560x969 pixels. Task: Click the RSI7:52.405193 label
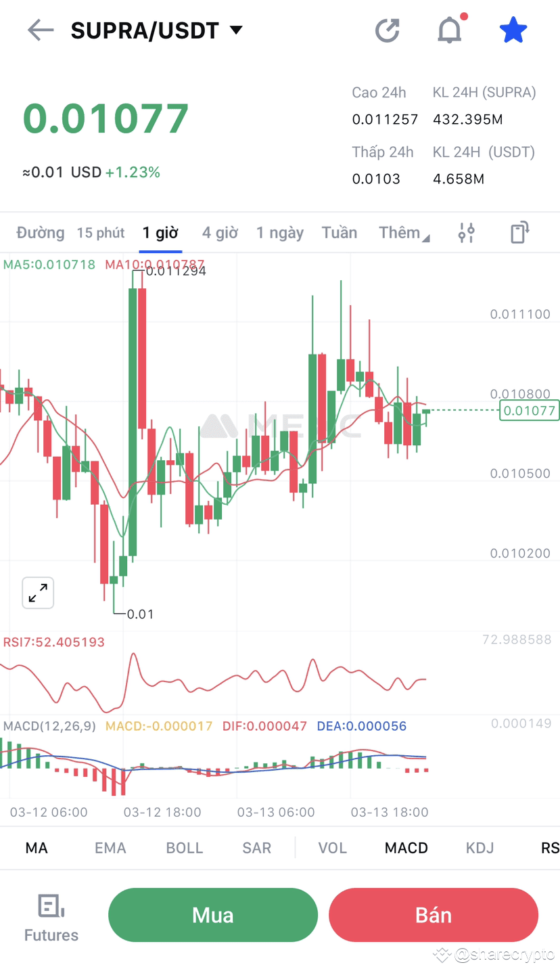54,642
